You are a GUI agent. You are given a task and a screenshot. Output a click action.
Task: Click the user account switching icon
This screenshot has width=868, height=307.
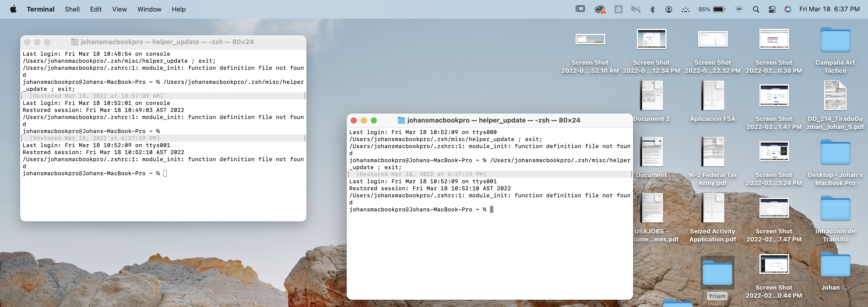pyautogui.click(x=669, y=10)
